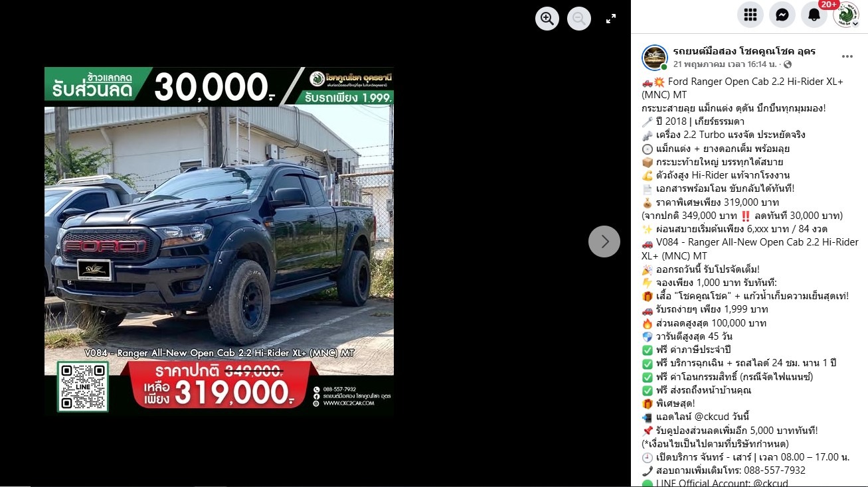Zoom in on the photo

pyautogui.click(x=547, y=19)
